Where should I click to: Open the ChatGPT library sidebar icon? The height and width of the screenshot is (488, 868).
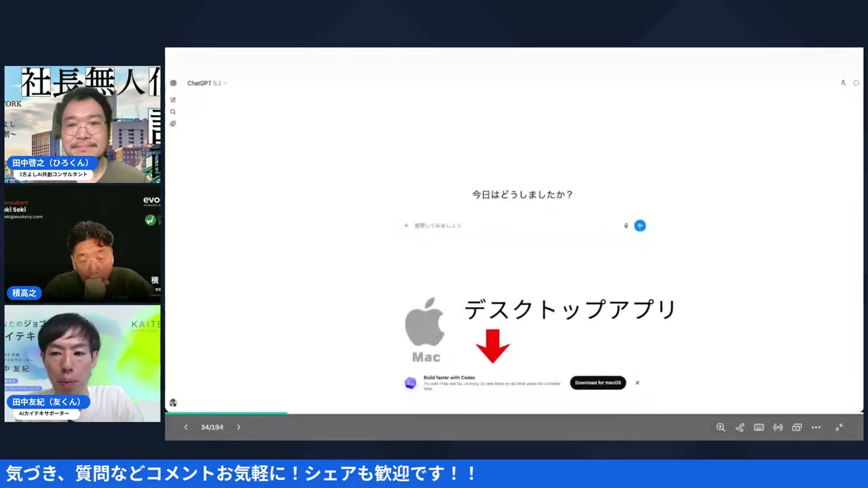[x=173, y=123]
